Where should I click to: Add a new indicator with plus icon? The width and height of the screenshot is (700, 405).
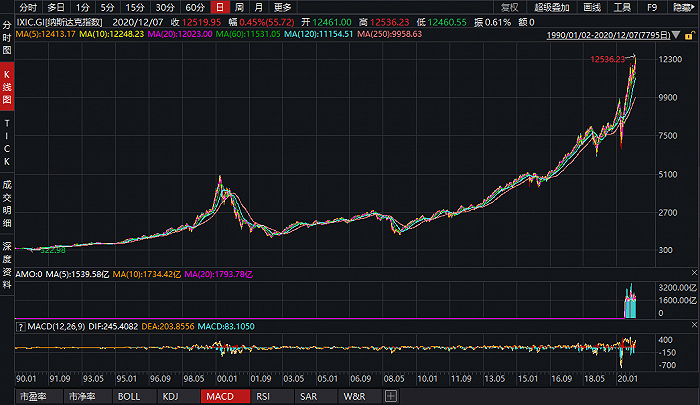(391, 396)
